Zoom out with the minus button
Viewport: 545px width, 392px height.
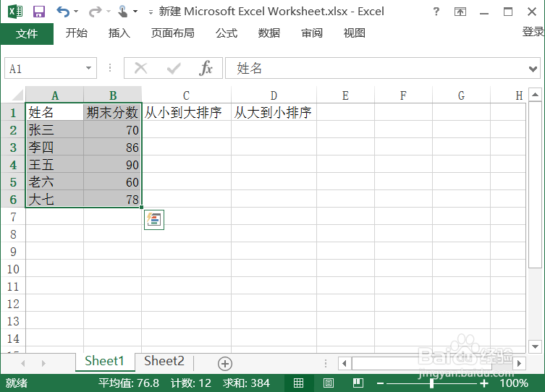[x=380, y=383]
